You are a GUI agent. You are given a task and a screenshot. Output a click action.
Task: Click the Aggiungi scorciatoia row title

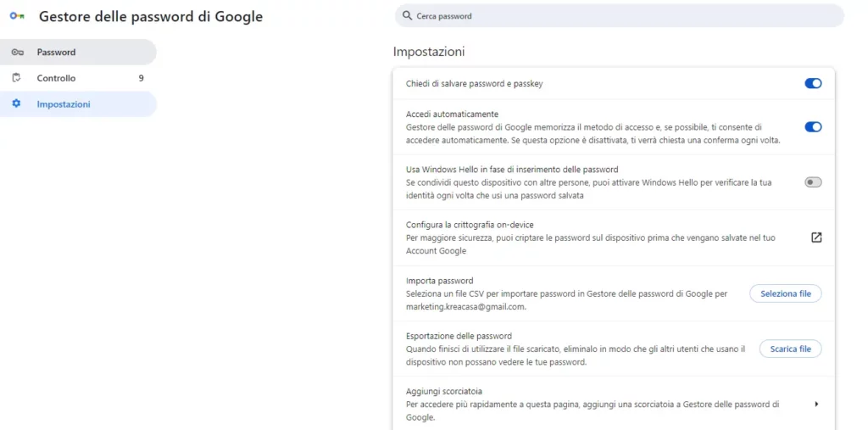tap(444, 391)
